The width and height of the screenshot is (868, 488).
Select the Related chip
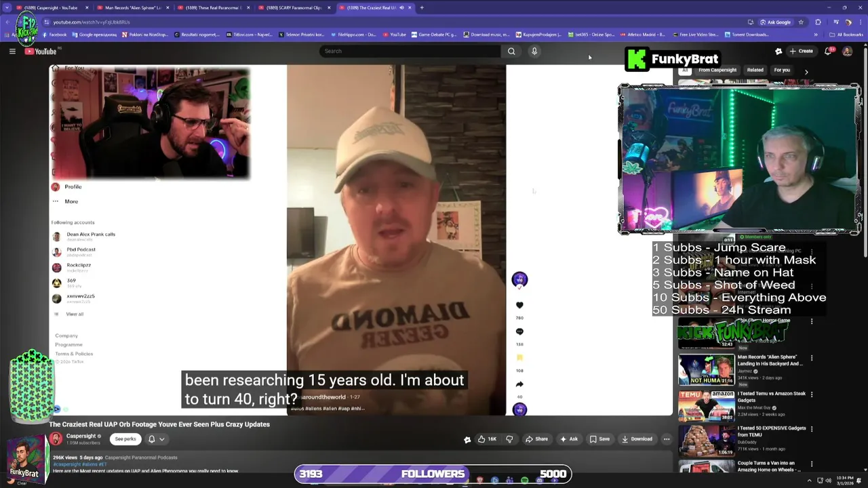click(x=755, y=70)
